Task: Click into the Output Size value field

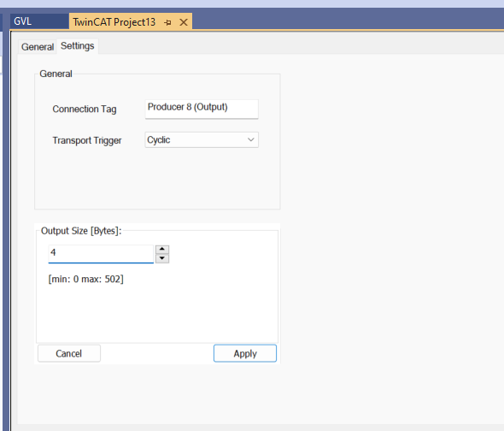Action: point(101,254)
